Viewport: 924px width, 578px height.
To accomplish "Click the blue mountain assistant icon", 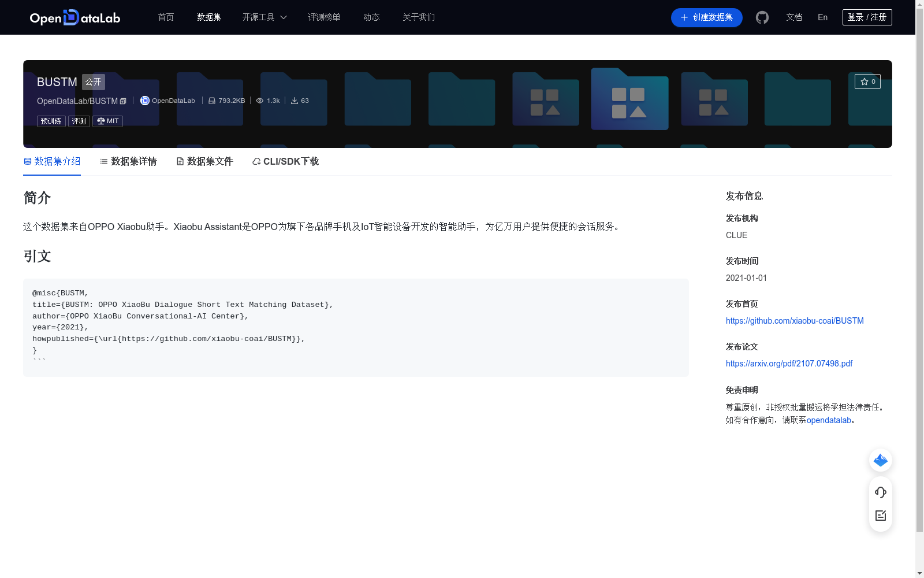I will (880, 460).
